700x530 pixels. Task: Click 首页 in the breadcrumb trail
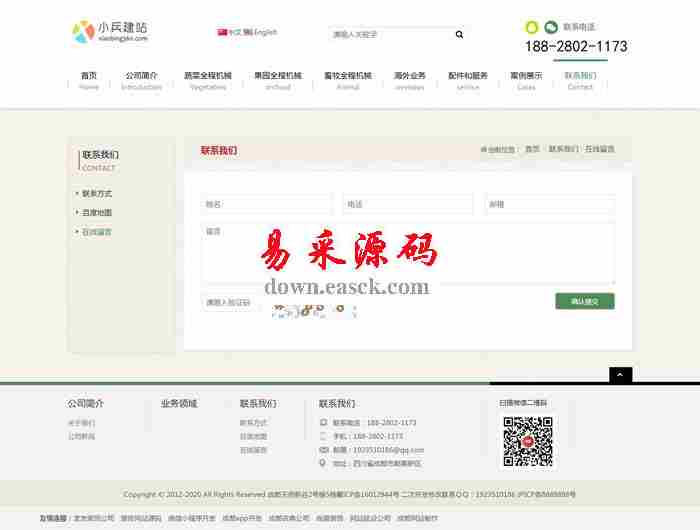(x=532, y=149)
